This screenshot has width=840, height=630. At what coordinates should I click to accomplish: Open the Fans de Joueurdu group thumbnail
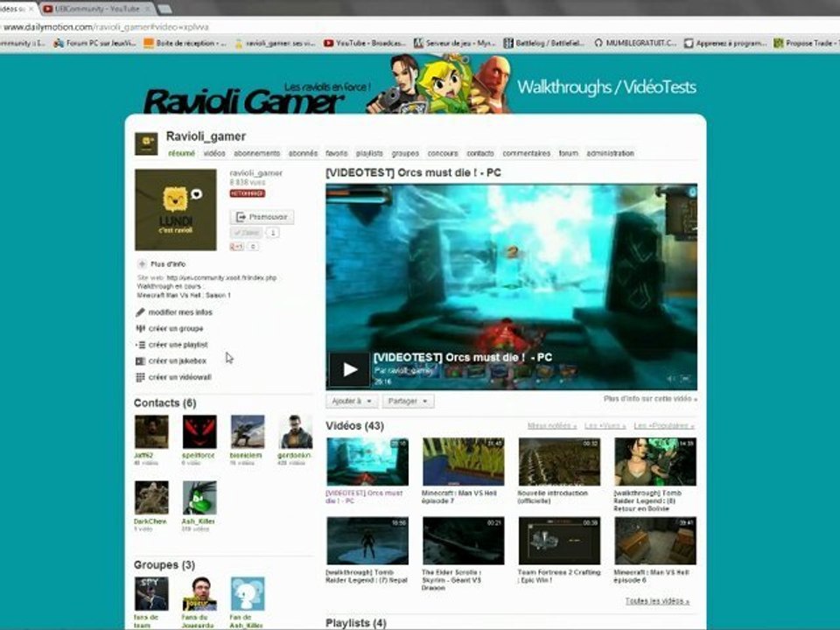(x=199, y=593)
